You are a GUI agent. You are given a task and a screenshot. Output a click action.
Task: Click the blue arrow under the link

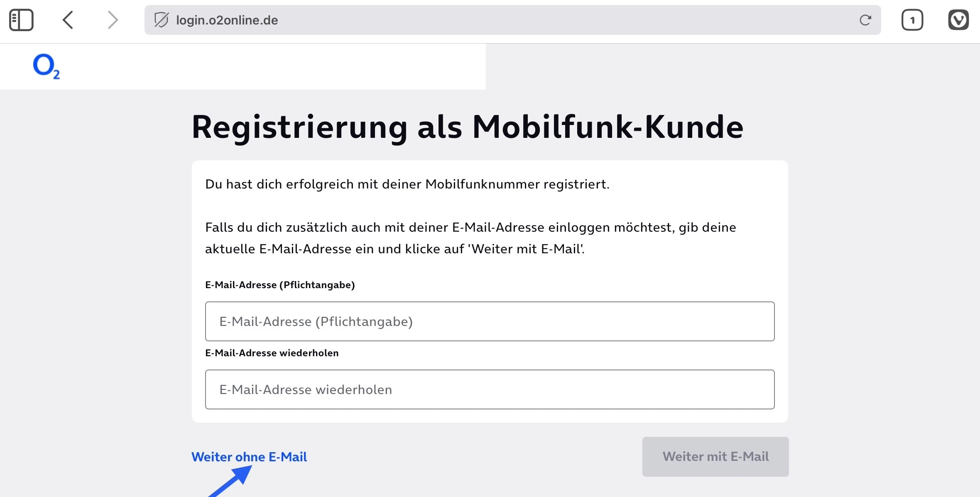233,482
